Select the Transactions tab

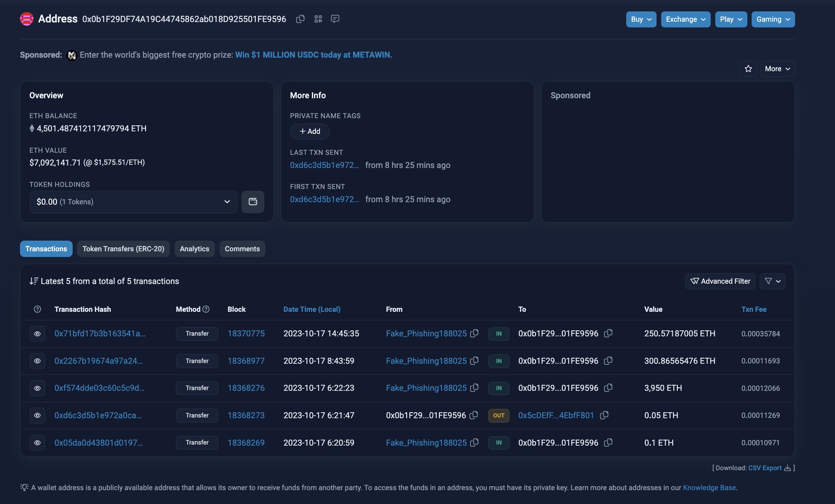pyautogui.click(x=46, y=249)
